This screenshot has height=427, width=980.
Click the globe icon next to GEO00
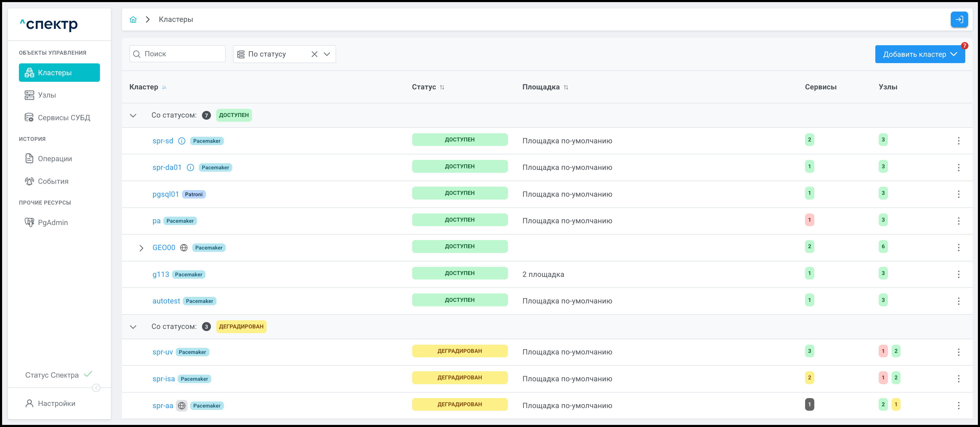(184, 248)
